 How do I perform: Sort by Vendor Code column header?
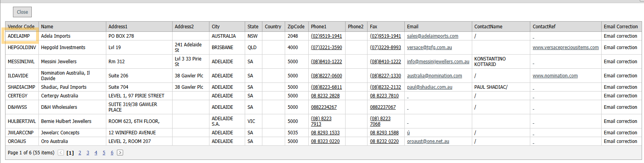coord(21,27)
